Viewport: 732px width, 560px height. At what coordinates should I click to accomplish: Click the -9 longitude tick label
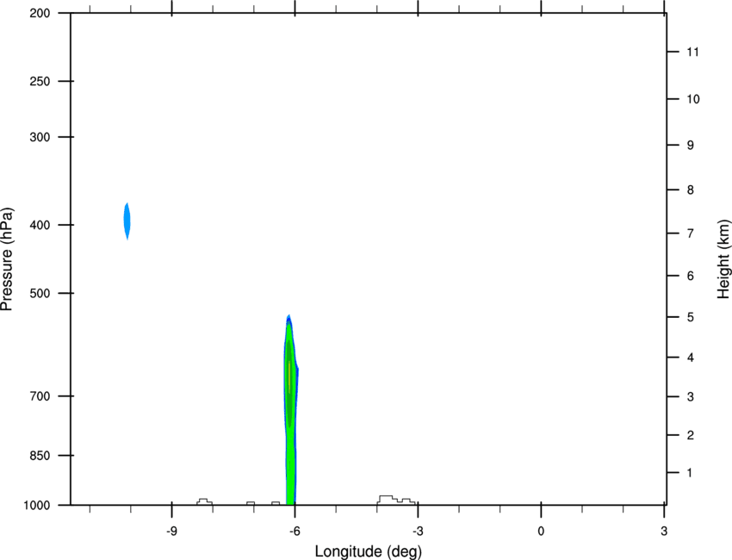click(171, 532)
